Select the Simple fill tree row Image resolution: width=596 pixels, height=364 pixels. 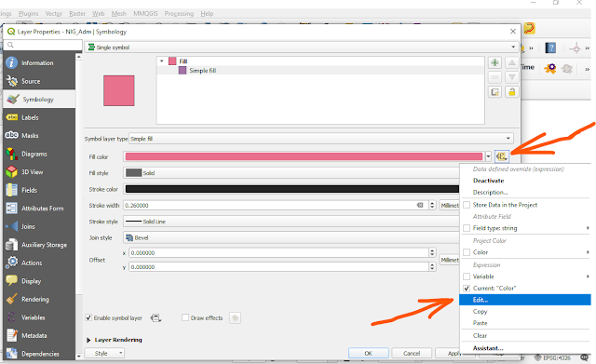pos(320,71)
